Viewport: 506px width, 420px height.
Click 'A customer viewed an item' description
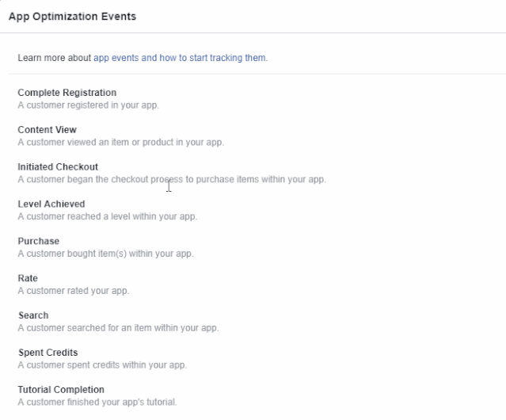point(120,143)
